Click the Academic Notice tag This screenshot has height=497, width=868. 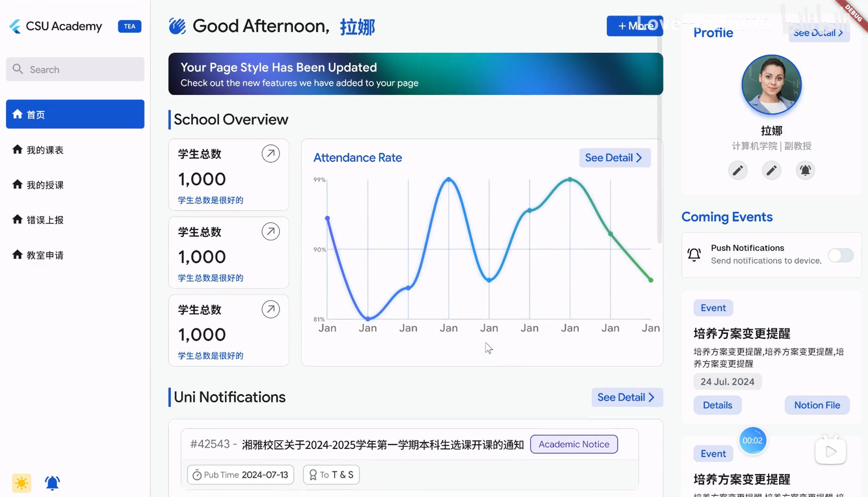pyautogui.click(x=574, y=444)
